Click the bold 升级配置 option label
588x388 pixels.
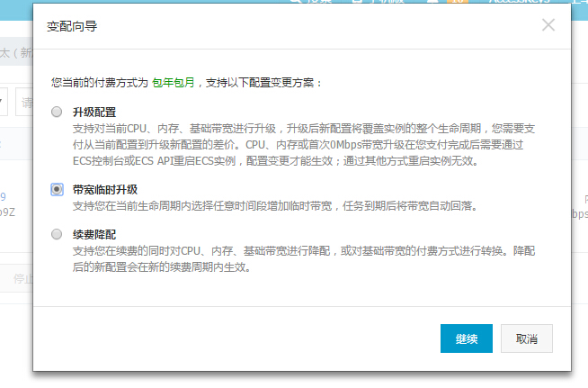coord(94,112)
